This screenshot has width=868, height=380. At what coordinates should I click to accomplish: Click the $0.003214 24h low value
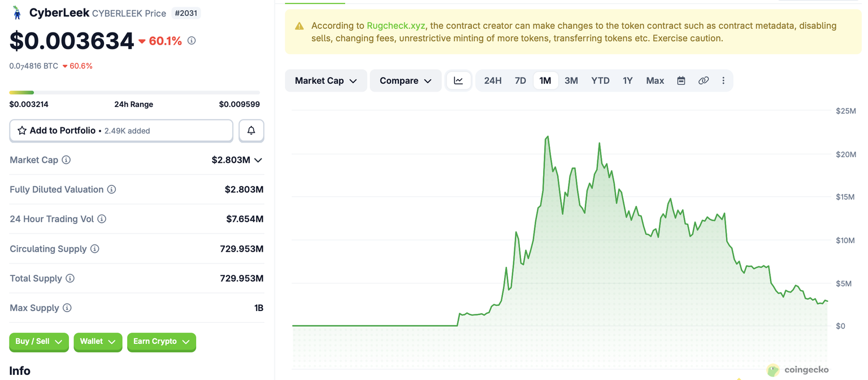tap(29, 104)
